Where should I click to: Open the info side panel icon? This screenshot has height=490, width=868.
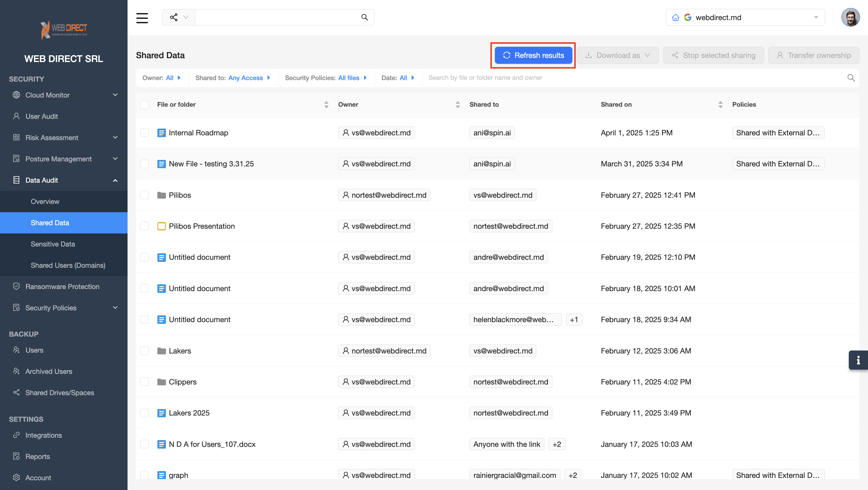click(858, 360)
